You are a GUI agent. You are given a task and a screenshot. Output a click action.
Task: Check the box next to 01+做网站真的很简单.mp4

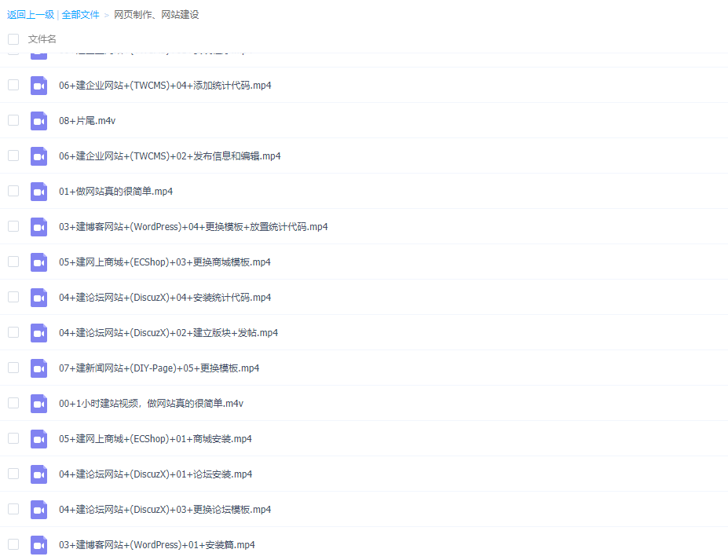(13, 191)
